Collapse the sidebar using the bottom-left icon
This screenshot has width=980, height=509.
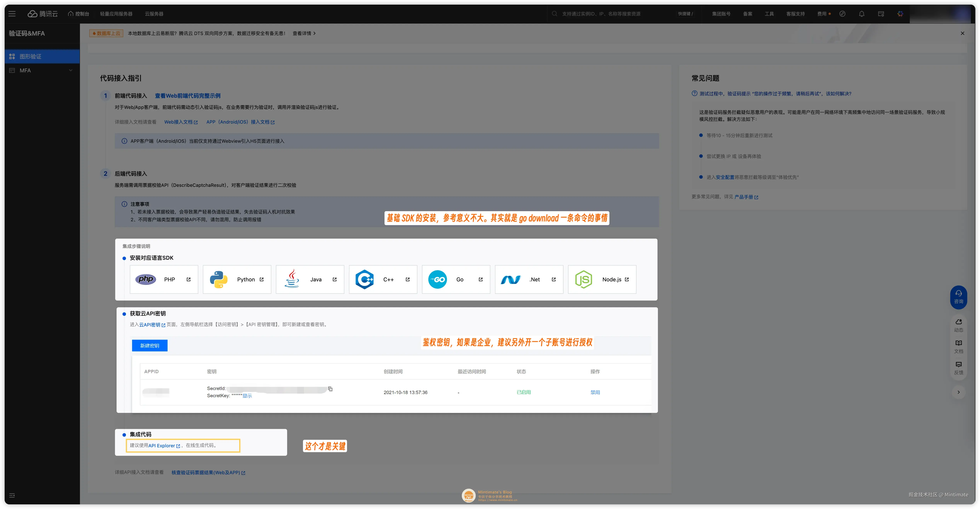12,495
